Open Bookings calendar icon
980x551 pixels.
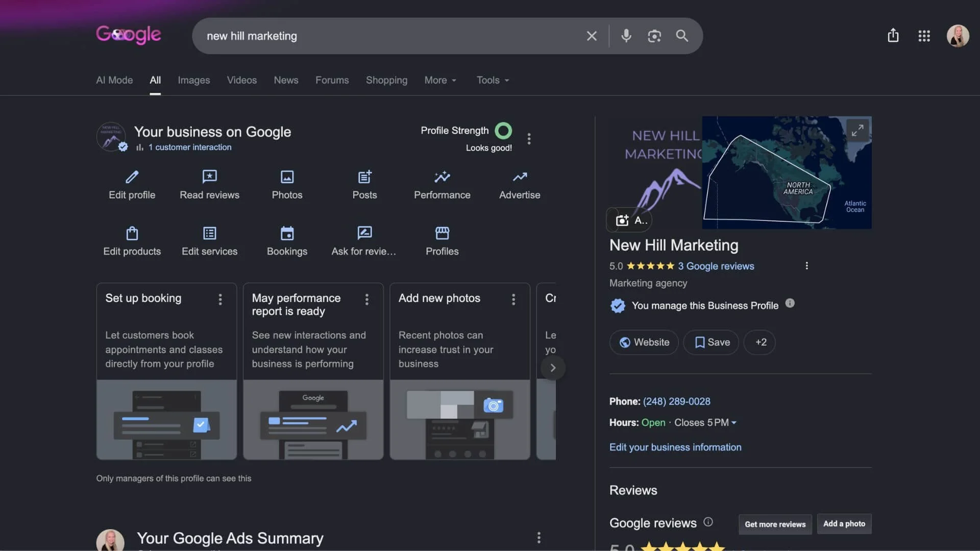pos(287,234)
